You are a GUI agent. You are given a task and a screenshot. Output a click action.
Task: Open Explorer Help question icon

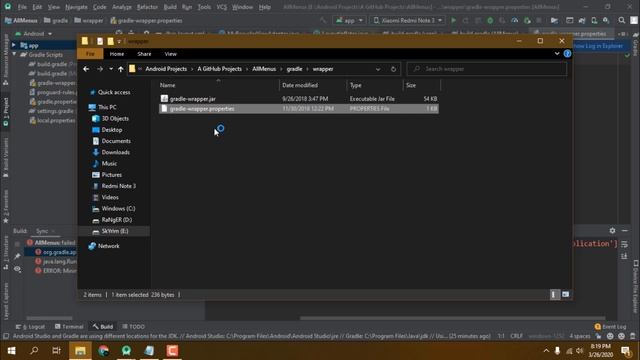coord(567,53)
